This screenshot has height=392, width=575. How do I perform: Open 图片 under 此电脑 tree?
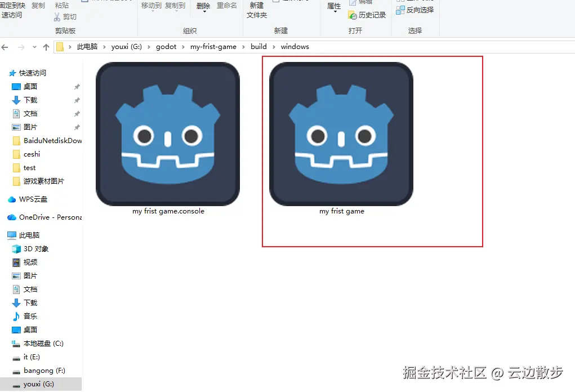pos(25,276)
